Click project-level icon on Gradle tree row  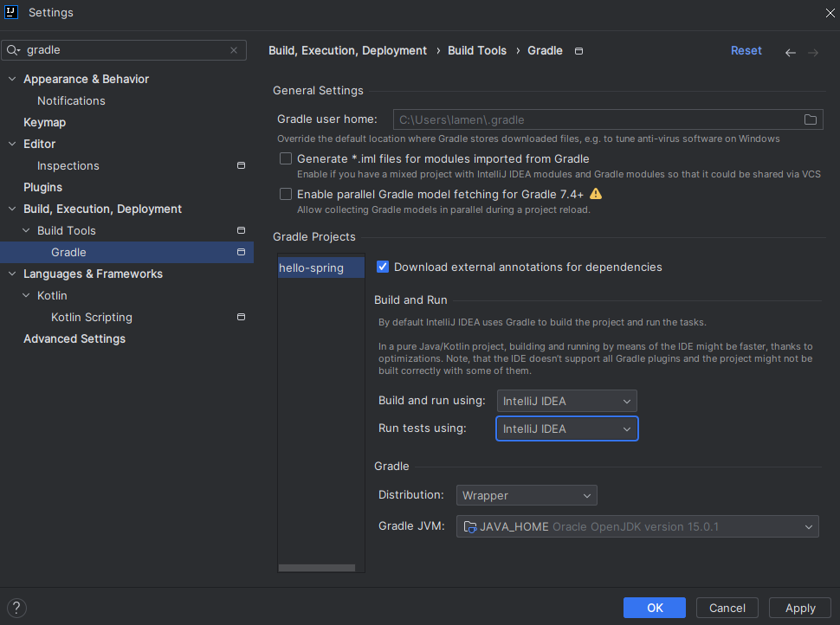[241, 252]
